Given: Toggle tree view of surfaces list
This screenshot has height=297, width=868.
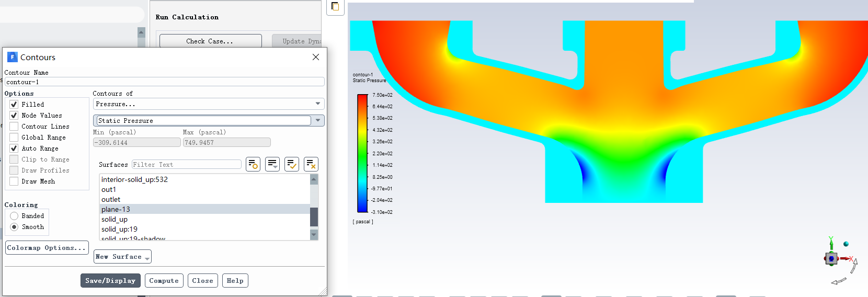Looking at the screenshot, I should [272, 164].
